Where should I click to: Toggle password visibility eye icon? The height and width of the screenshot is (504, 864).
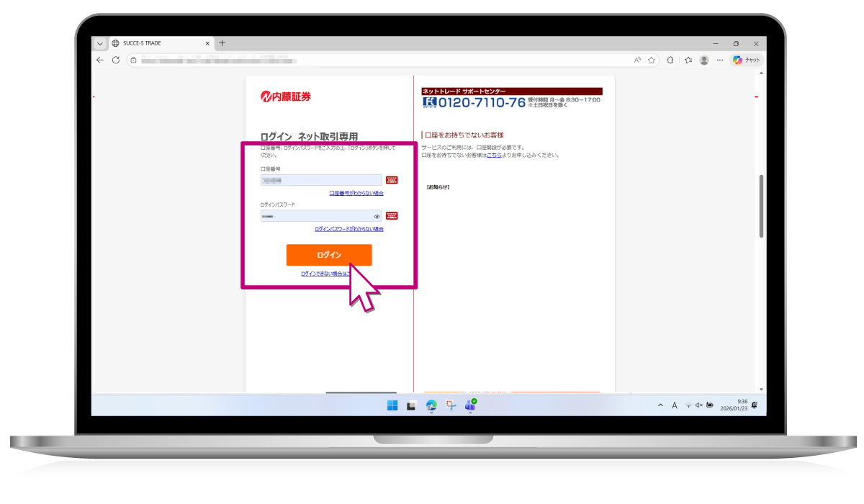377,216
